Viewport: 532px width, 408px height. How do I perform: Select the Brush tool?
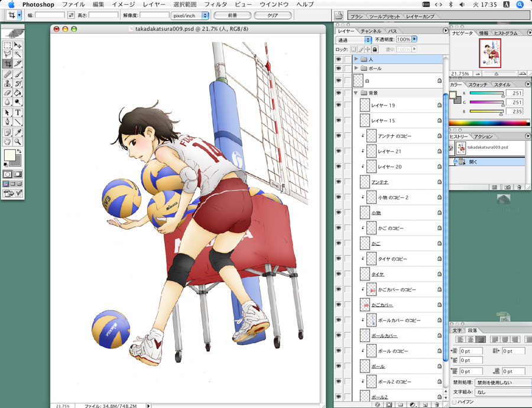[18, 74]
